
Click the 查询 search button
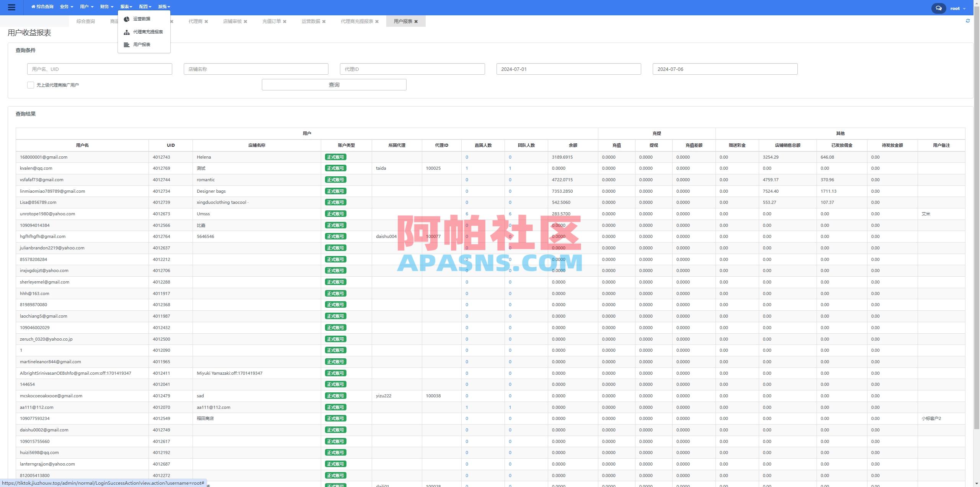[x=334, y=84]
